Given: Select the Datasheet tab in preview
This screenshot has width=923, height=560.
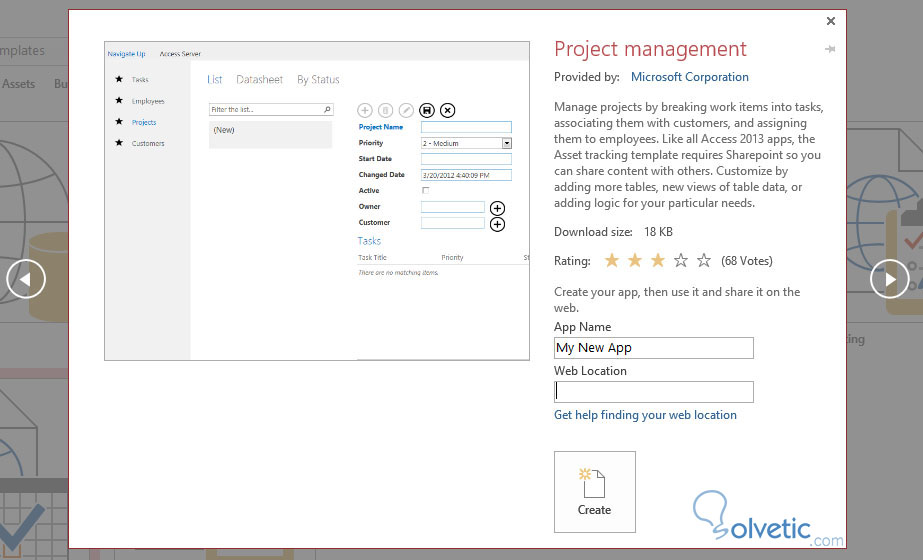Looking at the screenshot, I should coord(260,79).
